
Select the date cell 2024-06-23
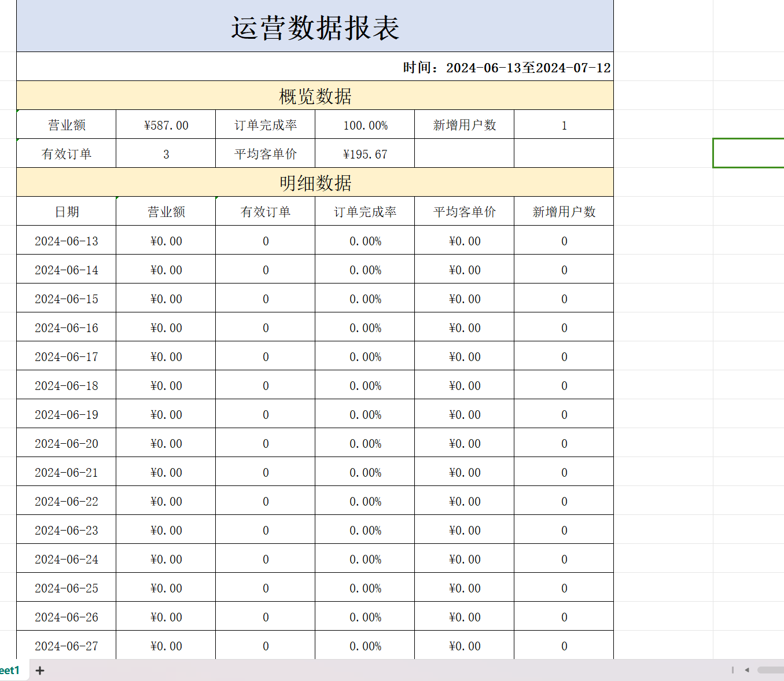click(x=67, y=529)
